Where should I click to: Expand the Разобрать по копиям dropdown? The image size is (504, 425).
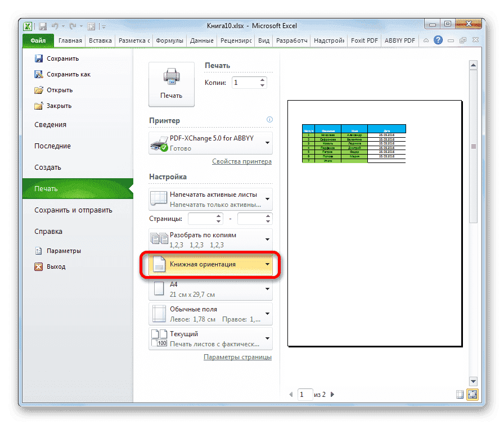coord(268,238)
